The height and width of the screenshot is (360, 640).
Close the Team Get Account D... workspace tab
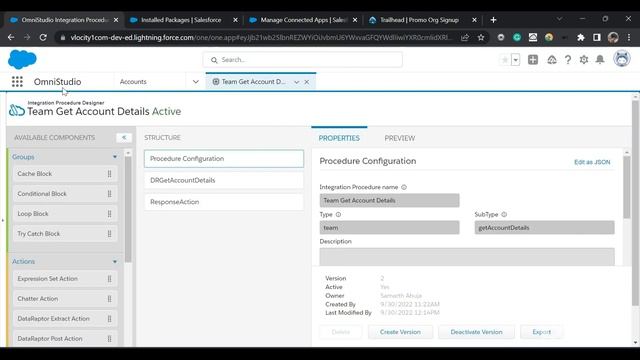coord(307,82)
